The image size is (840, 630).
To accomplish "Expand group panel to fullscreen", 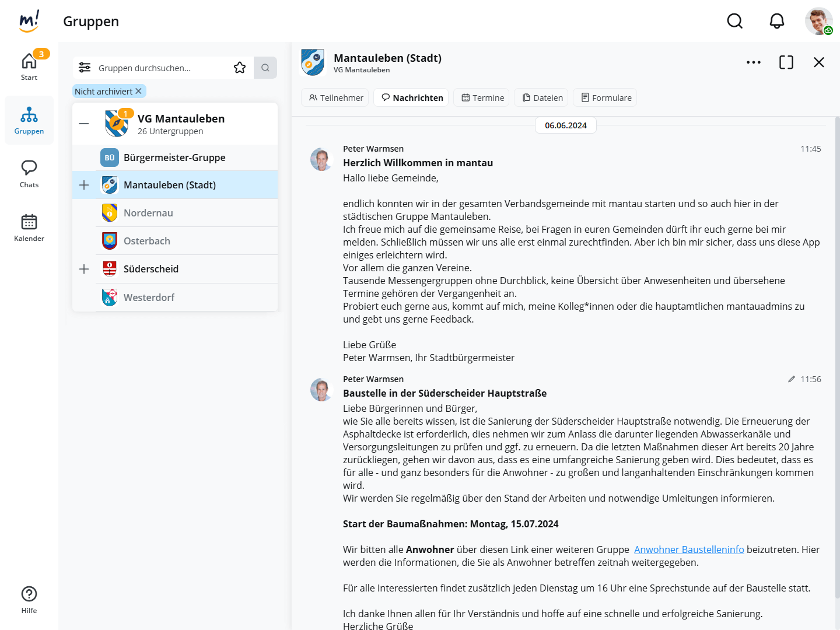I will [786, 62].
